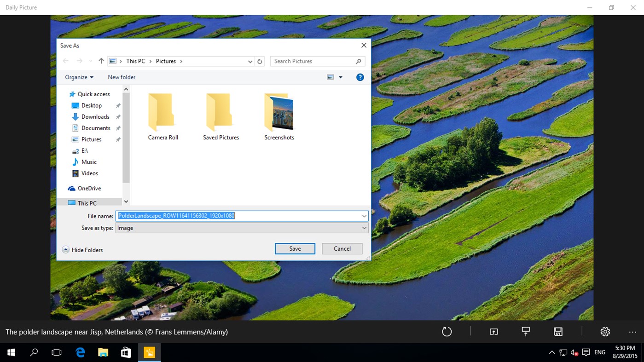Pin status toggle next to Downloads
644x362 pixels.
[x=118, y=116]
